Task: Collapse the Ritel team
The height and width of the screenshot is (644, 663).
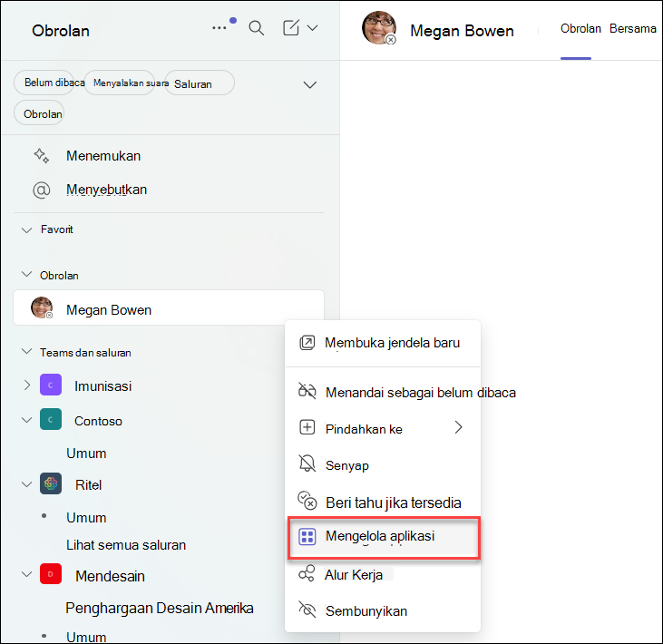Action: pyautogui.click(x=26, y=484)
